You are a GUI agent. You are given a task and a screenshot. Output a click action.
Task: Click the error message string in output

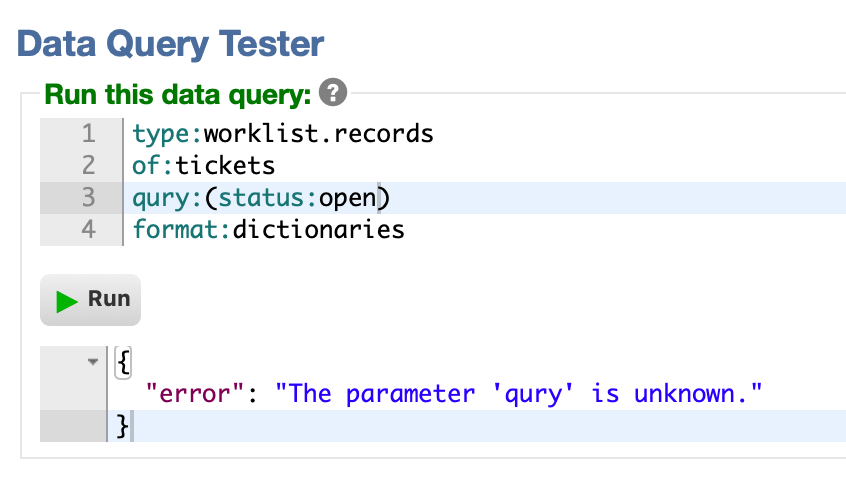point(518,394)
